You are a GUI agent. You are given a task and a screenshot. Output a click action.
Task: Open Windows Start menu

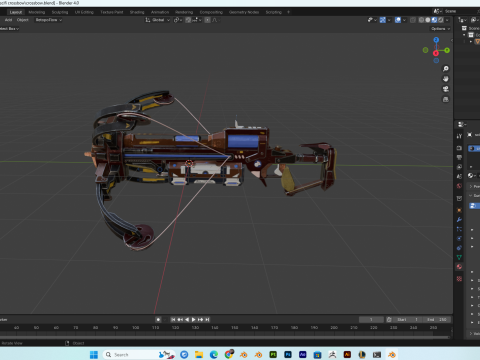pos(94,355)
